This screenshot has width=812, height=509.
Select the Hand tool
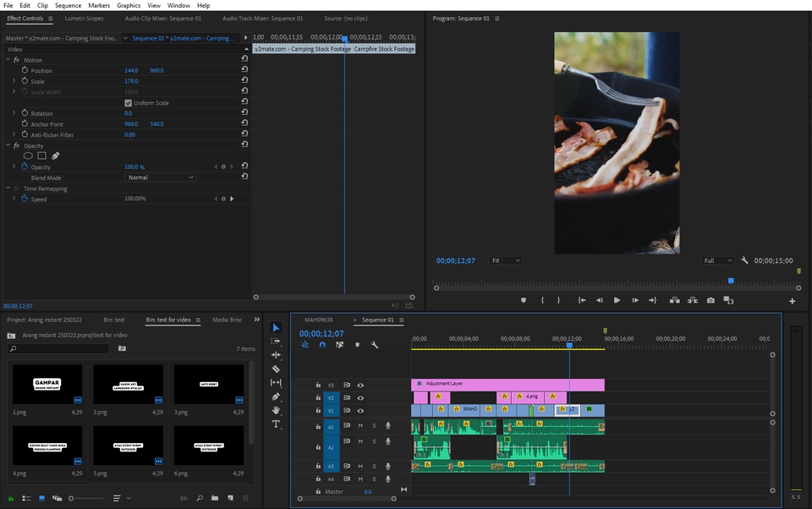coord(275,408)
